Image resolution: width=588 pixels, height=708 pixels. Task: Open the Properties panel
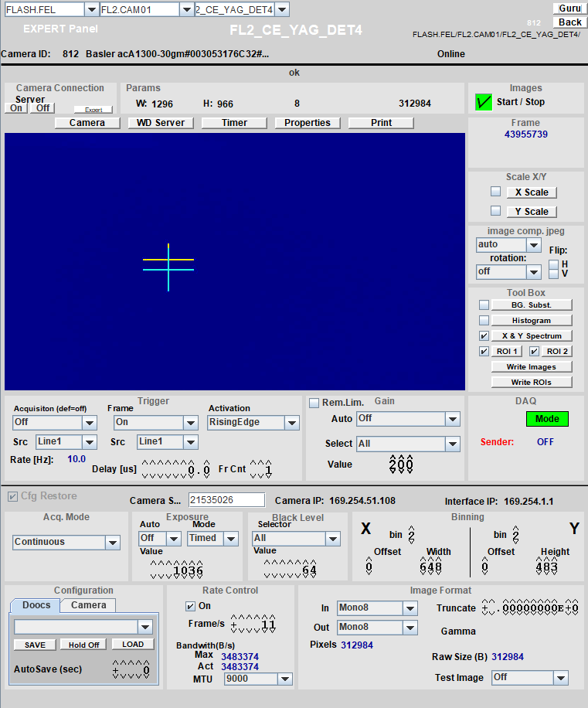tap(308, 123)
